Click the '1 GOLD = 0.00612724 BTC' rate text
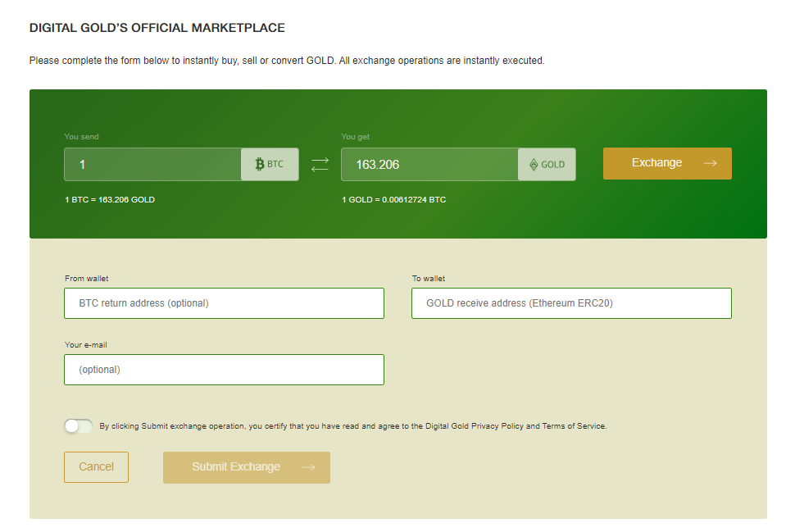Viewport: 795px width, 532px height. tap(394, 200)
